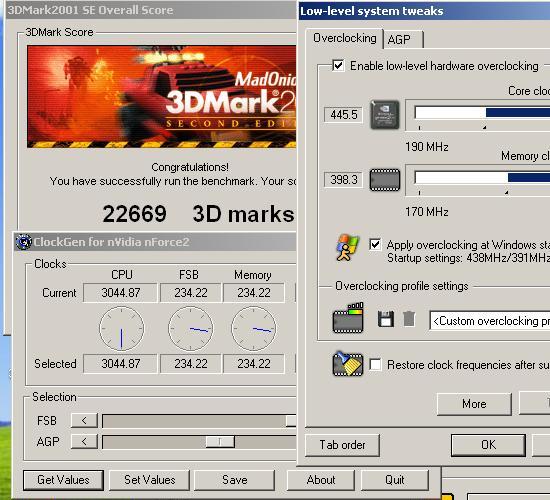Click the Selected Memory 234.22 field
Viewport: 550px width, 500px height.
[x=254, y=364]
